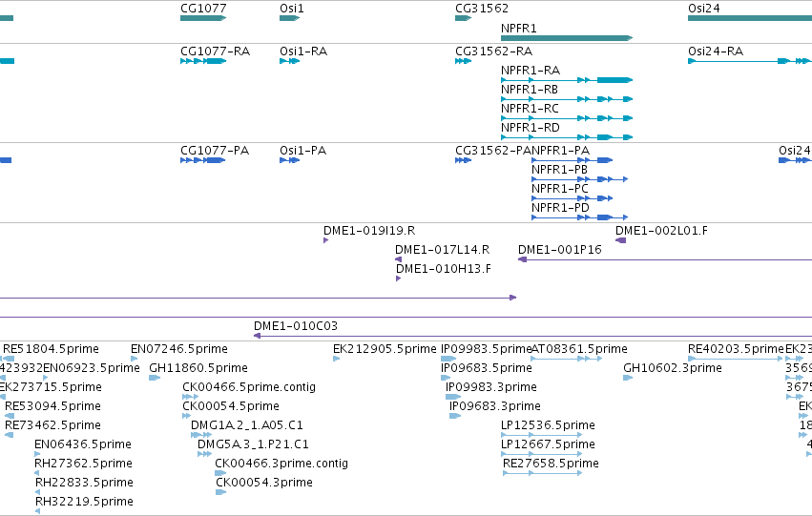Open the EK212905.5prime EST label
The height and width of the screenshot is (516, 812).
(385, 349)
